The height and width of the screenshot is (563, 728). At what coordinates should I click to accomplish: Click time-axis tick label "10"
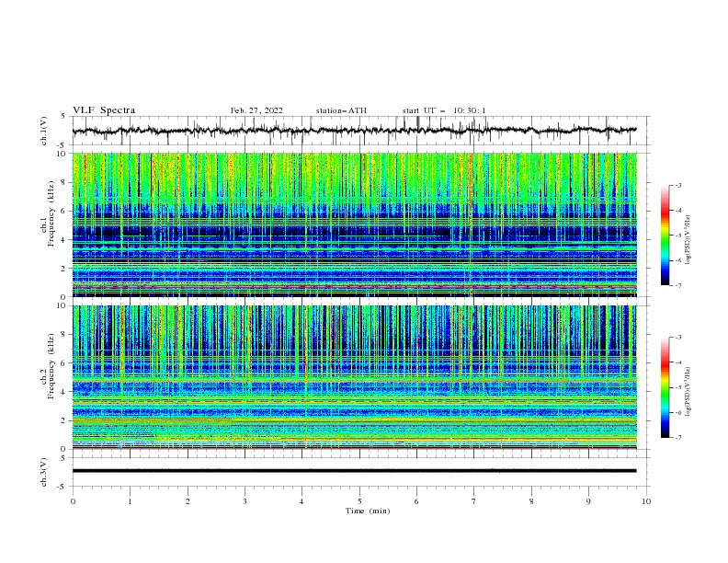[x=646, y=501]
